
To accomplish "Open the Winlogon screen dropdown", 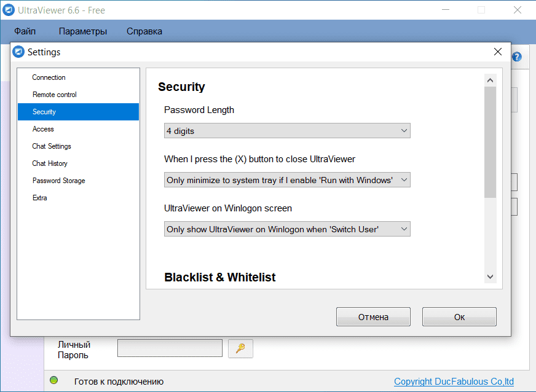I will click(287, 229).
